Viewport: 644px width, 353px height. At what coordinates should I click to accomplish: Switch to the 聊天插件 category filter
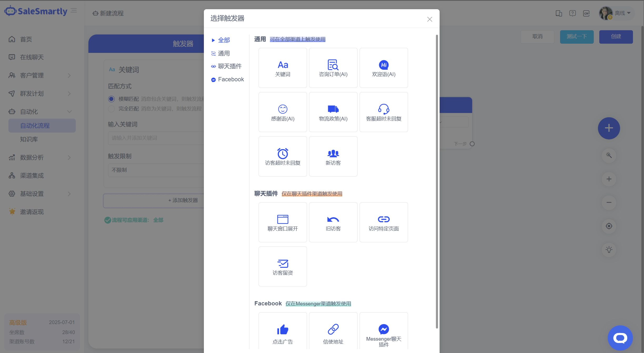tap(229, 66)
